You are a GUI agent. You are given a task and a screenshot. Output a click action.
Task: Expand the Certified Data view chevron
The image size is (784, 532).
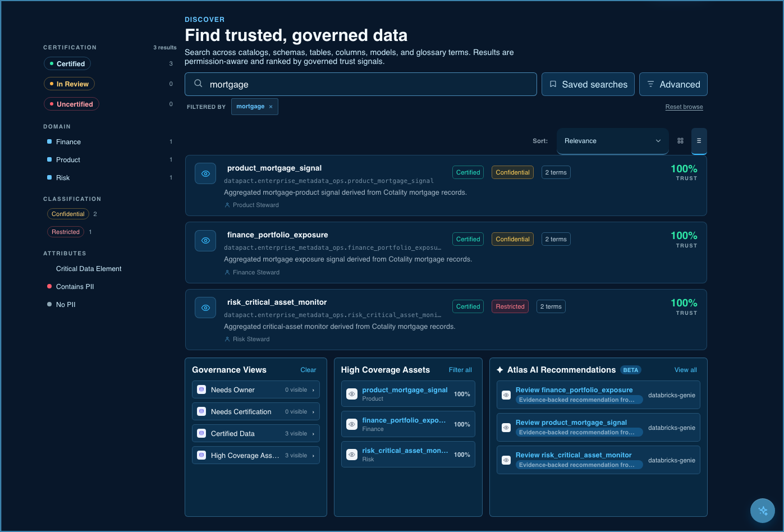click(x=313, y=434)
